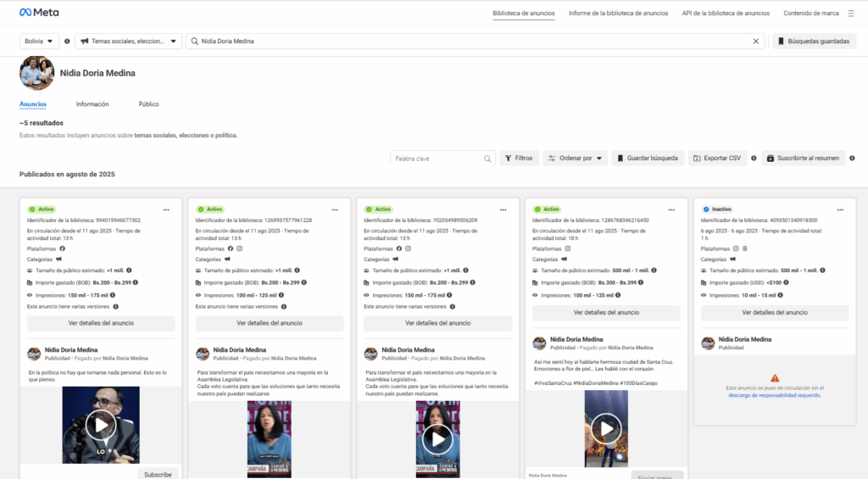Open the Bolivia country dropdown
The height and width of the screenshot is (479, 868).
pyautogui.click(x=39, y=41)
